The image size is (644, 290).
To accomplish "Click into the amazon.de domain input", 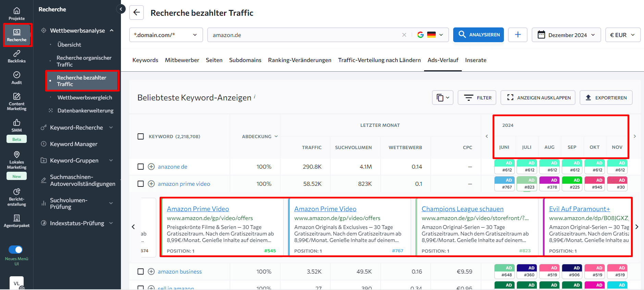I will pos(305,35).
